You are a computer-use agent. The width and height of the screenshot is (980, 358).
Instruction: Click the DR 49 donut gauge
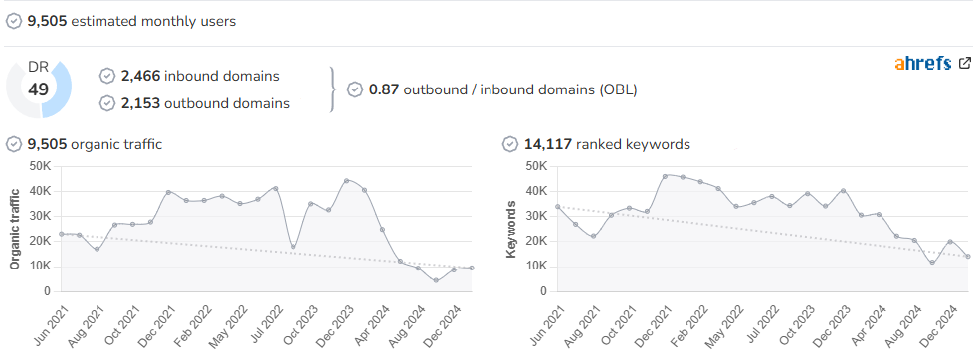(x=39, y=89)
